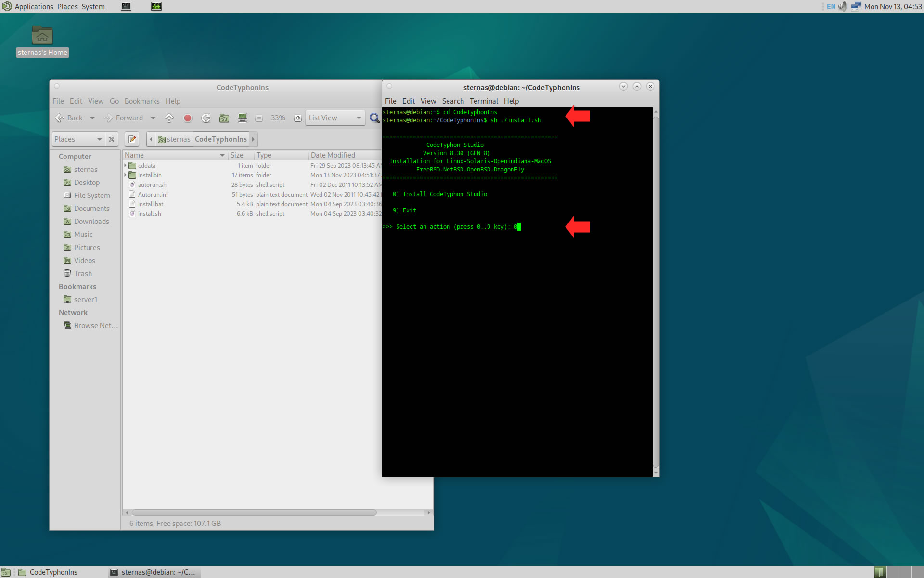Viewport: 924px width, 578px height.
Task: Click the Forward navigation button
Action: [x=124, y=118]
